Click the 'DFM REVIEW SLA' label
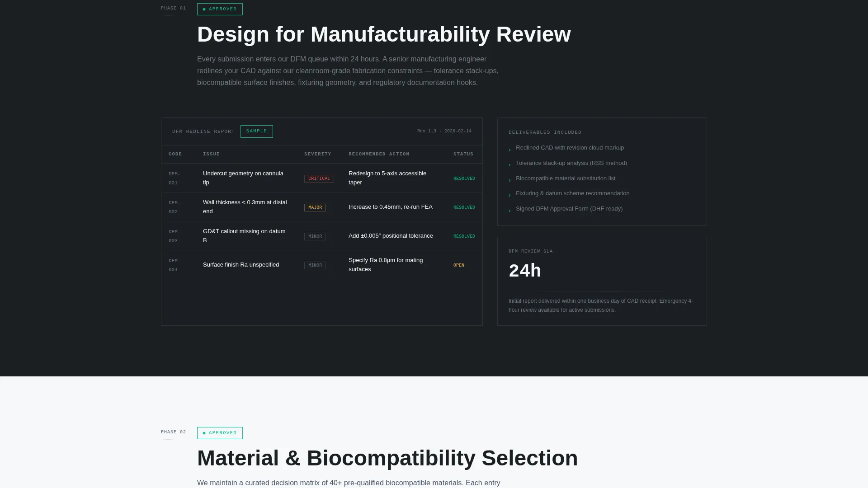The image size is (868, 488). click(531, 251)
